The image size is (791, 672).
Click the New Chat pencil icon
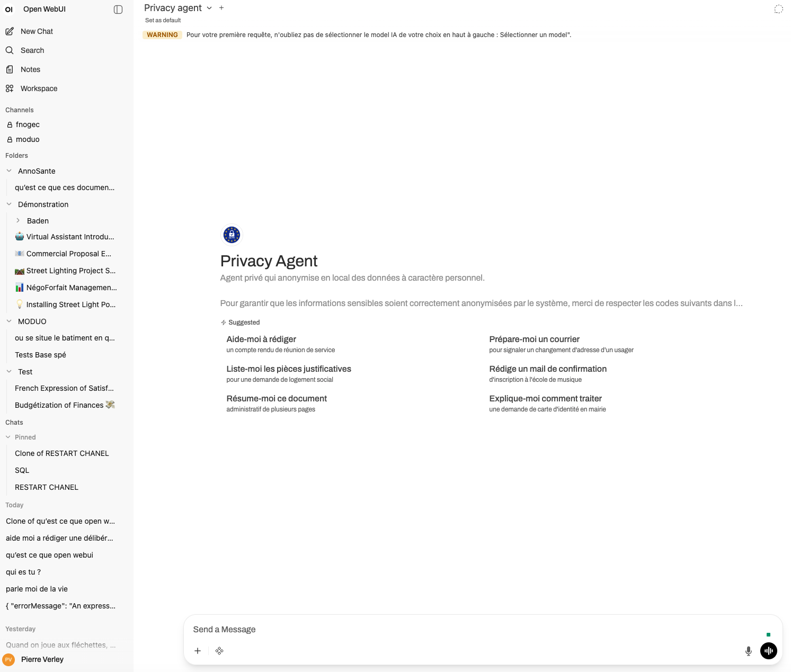click(x=10, y=31)
